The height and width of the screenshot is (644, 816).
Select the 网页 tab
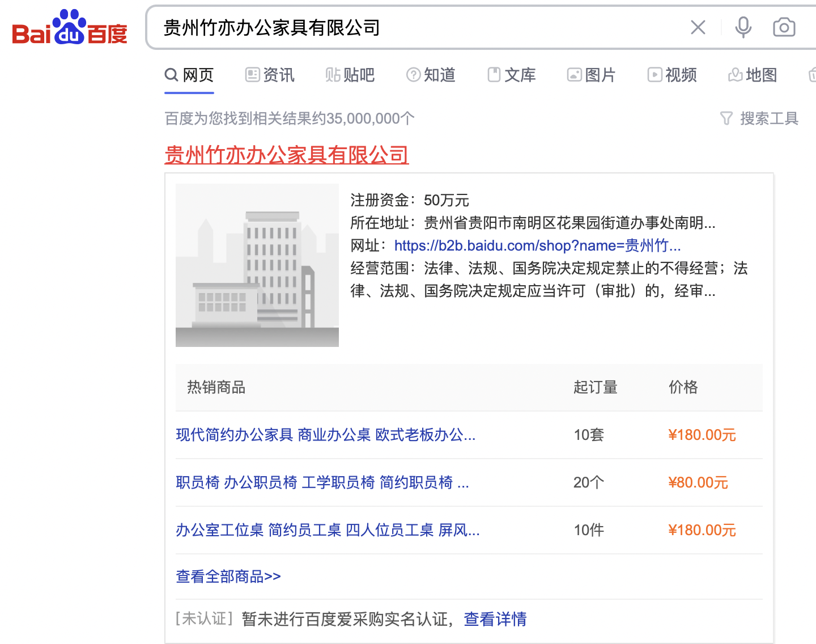click(189, 75)
